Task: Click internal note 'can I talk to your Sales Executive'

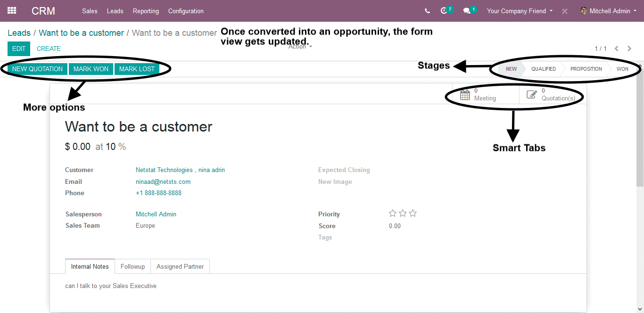Action: [111, 286]
